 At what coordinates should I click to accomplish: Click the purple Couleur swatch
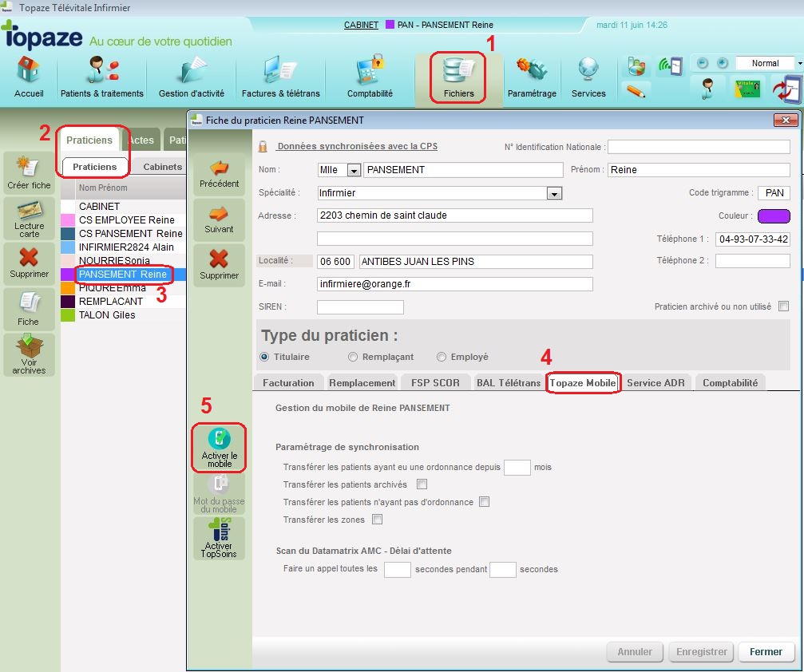coord(774,215)
